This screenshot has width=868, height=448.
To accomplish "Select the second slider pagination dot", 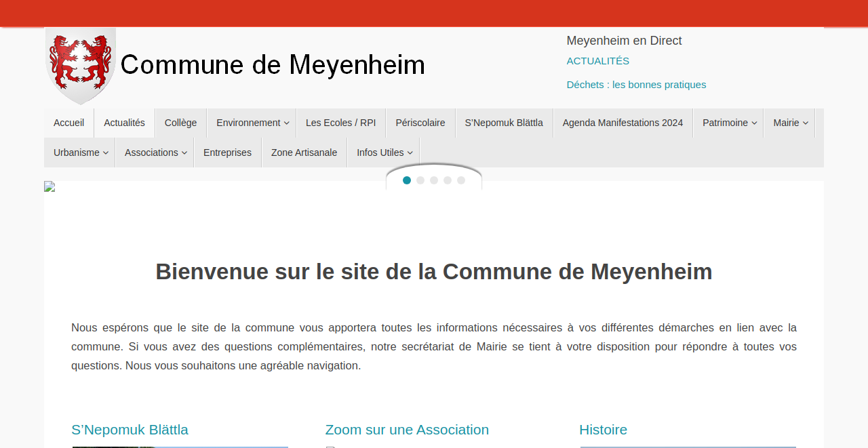I will coord(420,180).
